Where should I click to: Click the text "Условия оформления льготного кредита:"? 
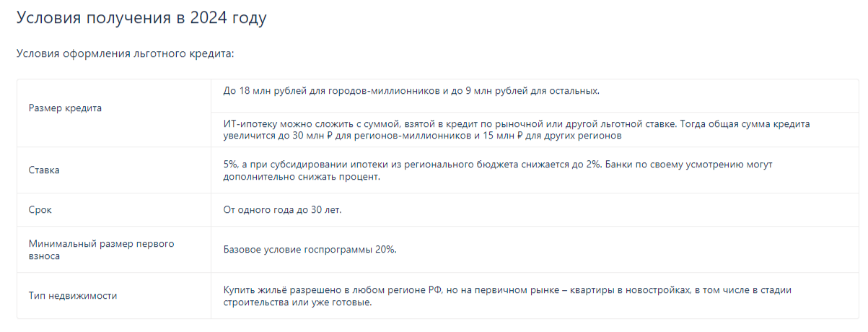pos(126,53)
